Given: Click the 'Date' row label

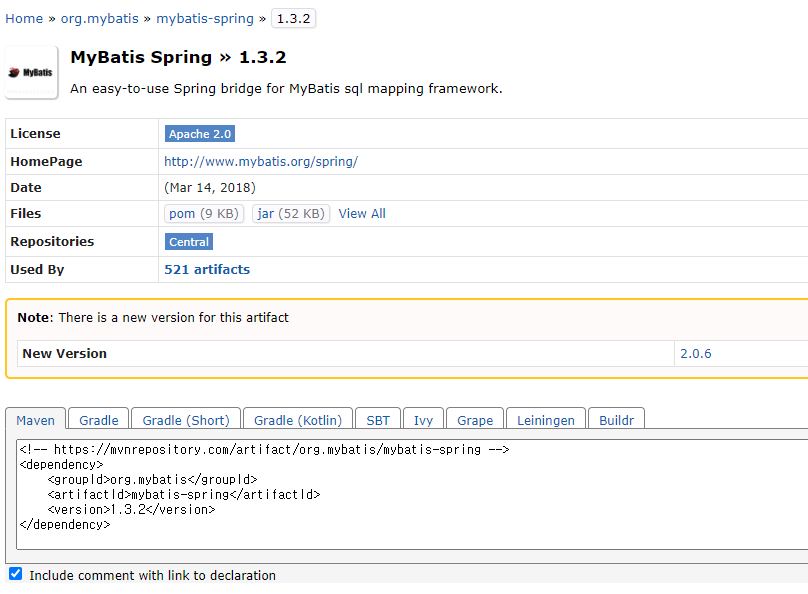Looking at the screenshot, I should pyautogui.click(x=26, y=188).
